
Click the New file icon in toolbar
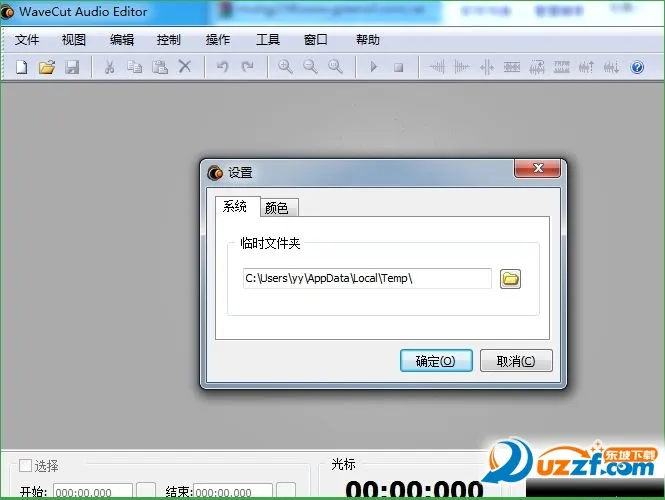pos(22,67)
